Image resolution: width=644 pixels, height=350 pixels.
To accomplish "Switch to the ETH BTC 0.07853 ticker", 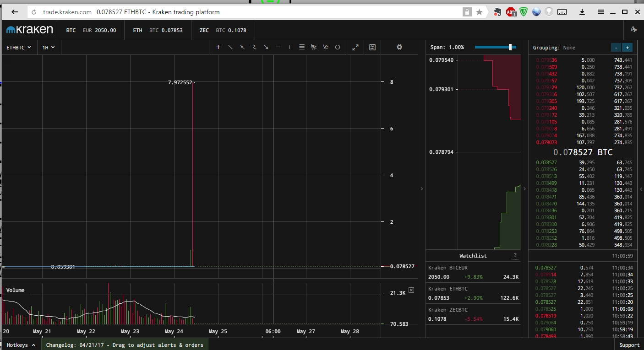I will (x=158, y=30).
